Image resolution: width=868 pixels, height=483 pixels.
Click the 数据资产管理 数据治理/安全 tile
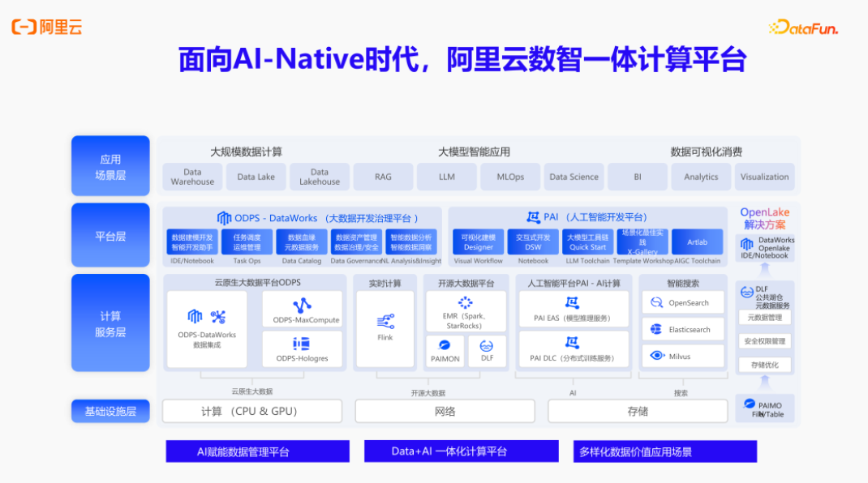tap(356, 241)
